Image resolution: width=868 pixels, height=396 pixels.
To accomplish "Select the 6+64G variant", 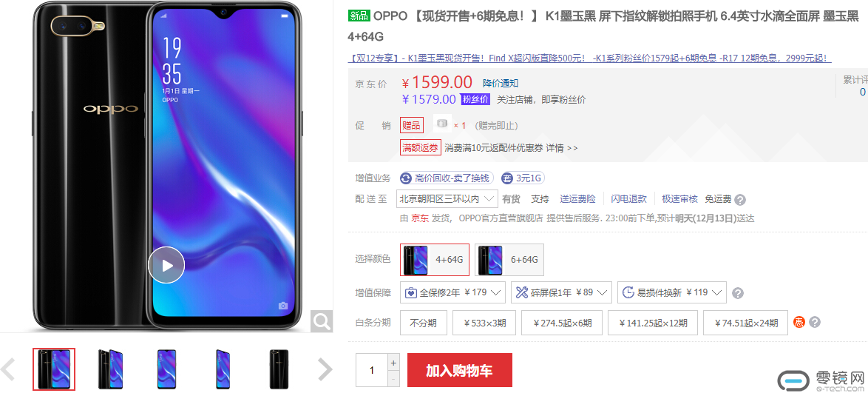I will click(x=509, y=259).
